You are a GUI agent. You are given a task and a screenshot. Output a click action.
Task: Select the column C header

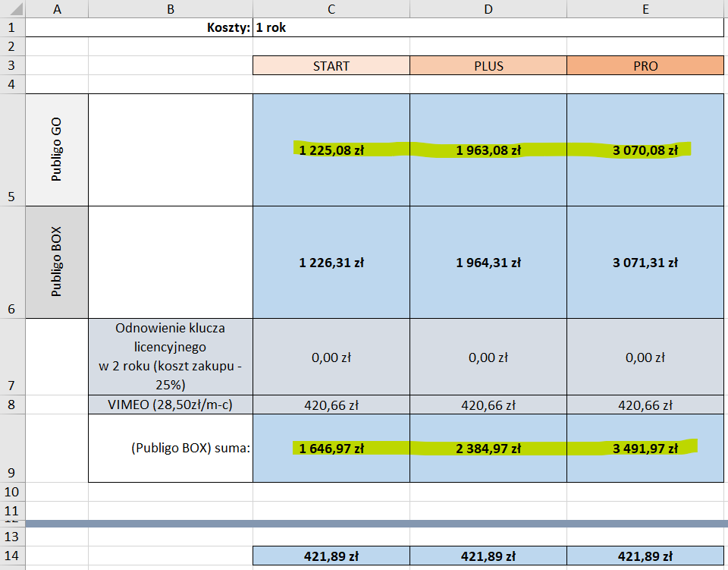[331, 9]
